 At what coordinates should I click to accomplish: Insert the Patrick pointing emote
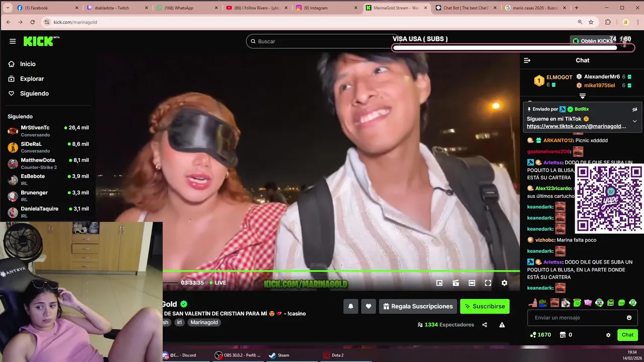533,303
